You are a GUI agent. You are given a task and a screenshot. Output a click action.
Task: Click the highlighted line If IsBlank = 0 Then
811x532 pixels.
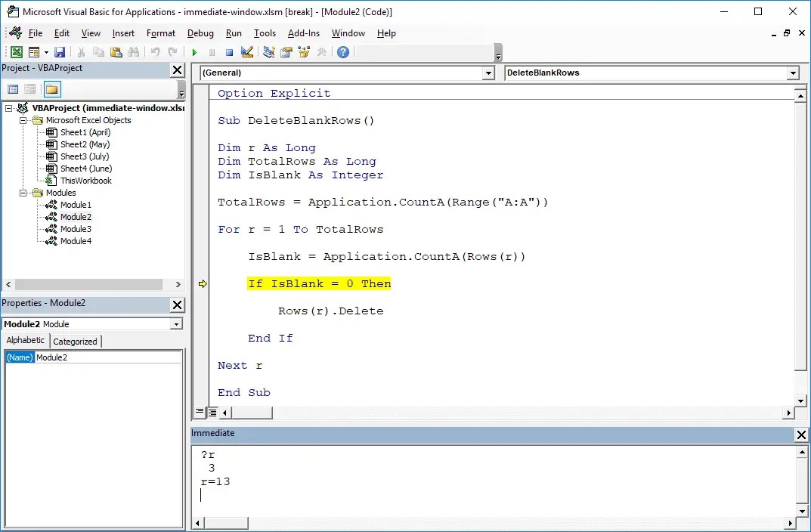pos(319,283)
